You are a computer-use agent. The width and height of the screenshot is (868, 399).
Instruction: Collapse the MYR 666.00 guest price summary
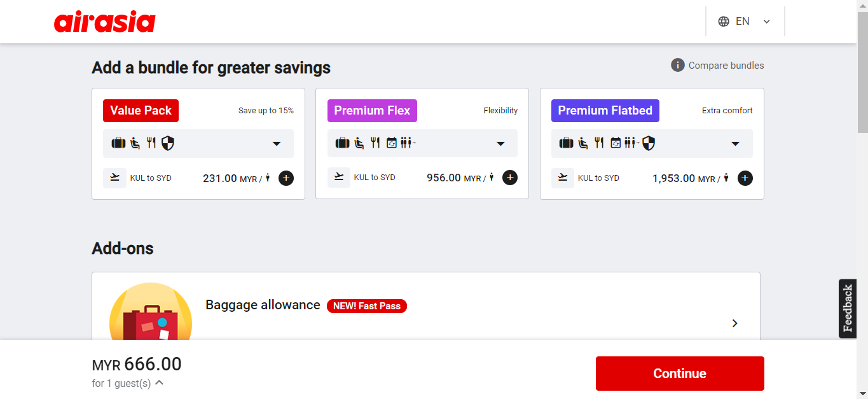158,382
